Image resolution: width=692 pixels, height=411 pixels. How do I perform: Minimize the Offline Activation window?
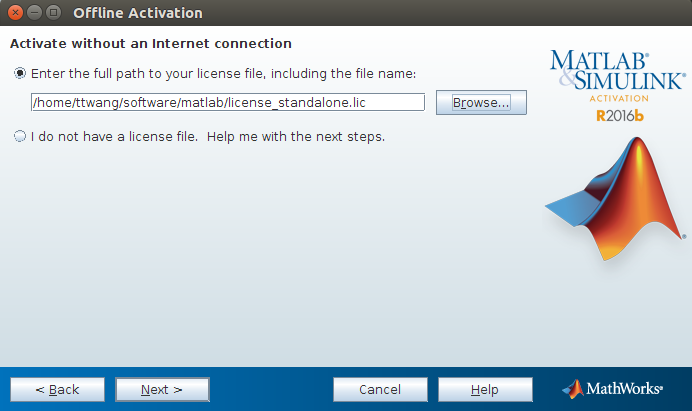pyautogui.click(x=34, y=12)
